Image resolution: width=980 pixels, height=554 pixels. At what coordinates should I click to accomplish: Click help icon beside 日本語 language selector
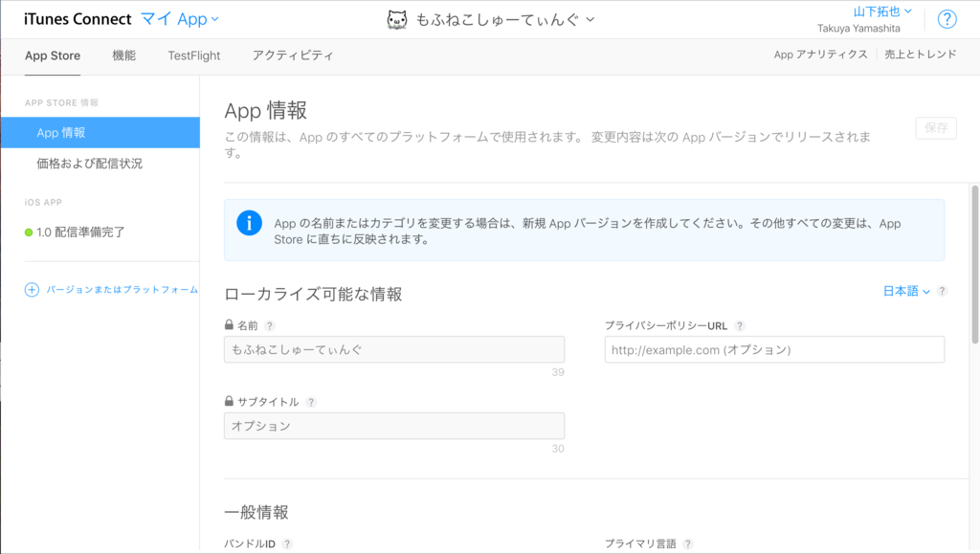coord(943,291)
